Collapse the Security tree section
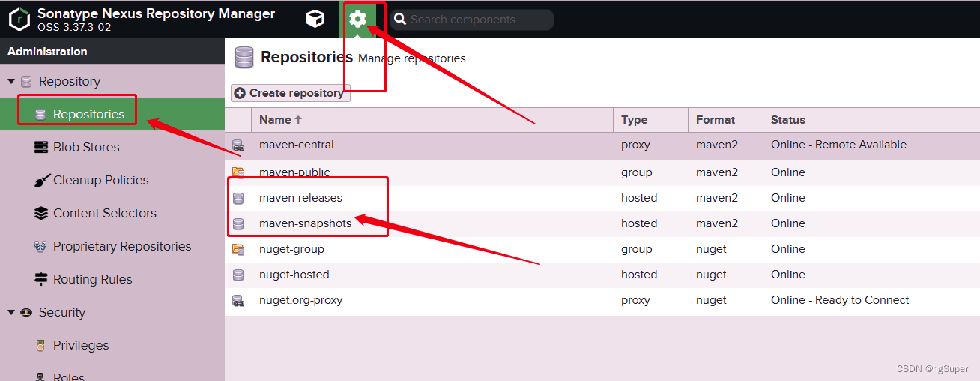 pyautogui.click(x=11, y=312)
